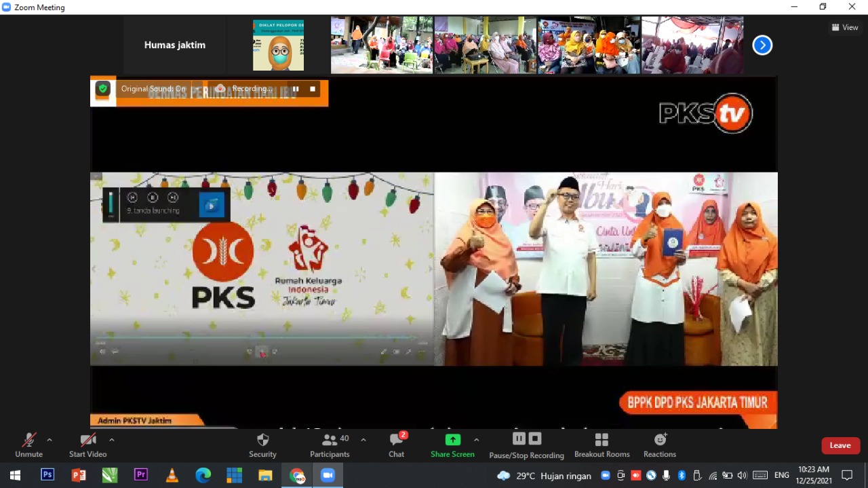This screenshot has height=488, width=868.
Task: Stop recording from the top recording bar
Action: coord(313,89)
